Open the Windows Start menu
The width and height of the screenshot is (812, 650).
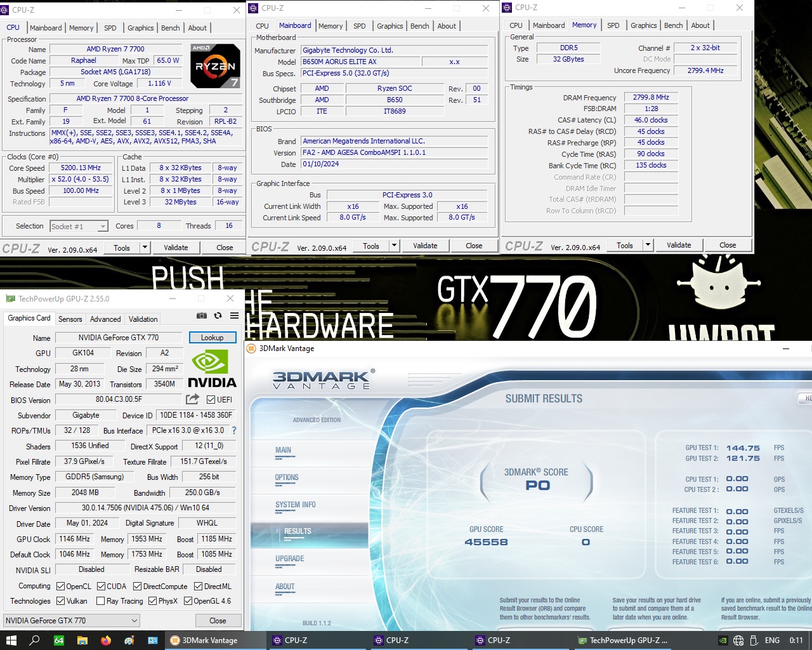pos(11,640)
